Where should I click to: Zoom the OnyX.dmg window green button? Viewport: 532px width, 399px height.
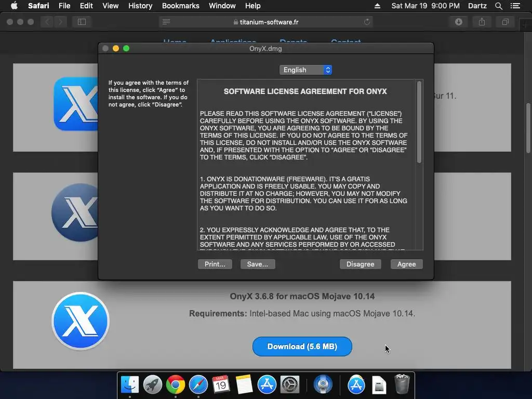pyautogui.click(x=126, y=48)
